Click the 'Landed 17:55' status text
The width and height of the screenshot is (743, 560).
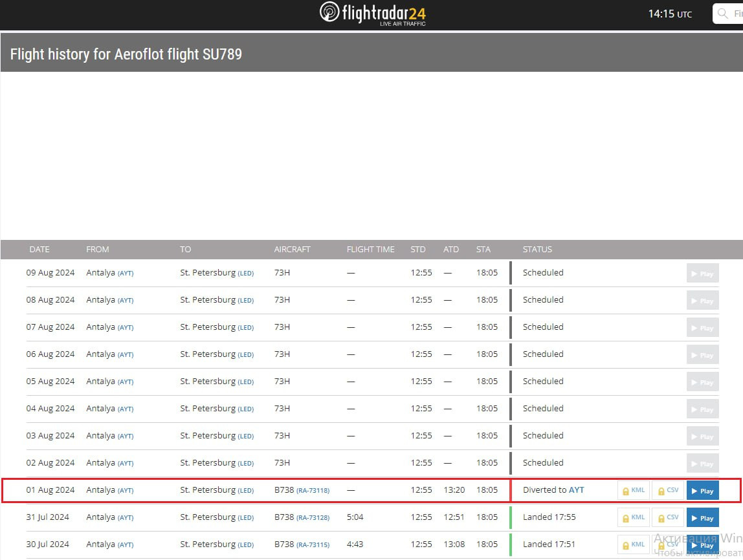[x=549, y=517]
